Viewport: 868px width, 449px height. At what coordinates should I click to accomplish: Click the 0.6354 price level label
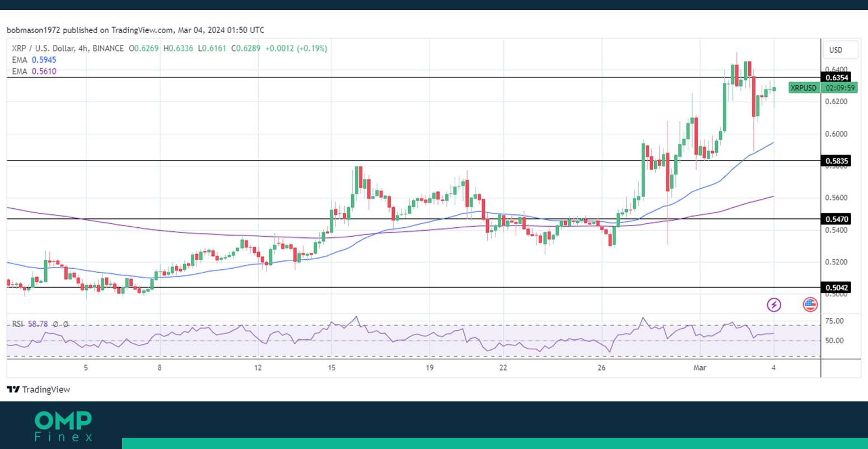click(x=836, y=77)
